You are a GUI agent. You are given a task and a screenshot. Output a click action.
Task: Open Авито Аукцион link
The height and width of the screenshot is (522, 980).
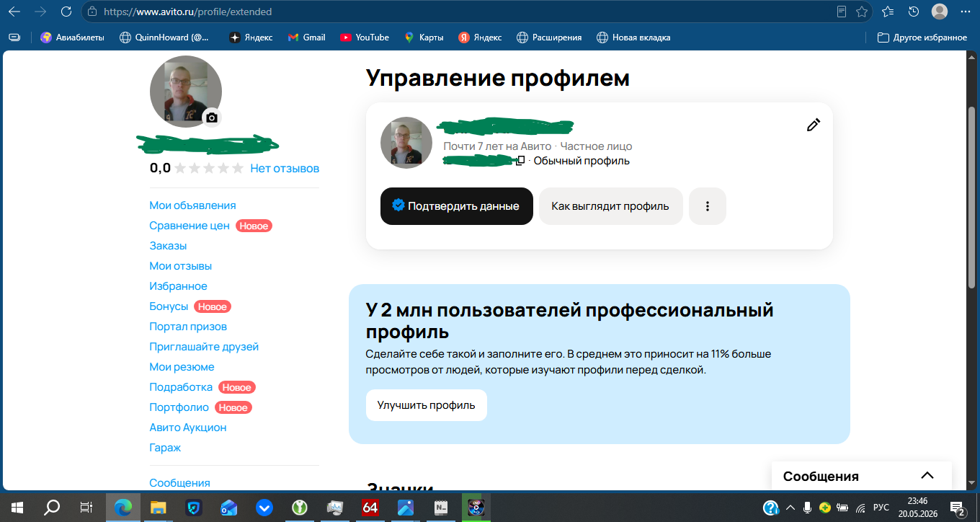[188, 428]
